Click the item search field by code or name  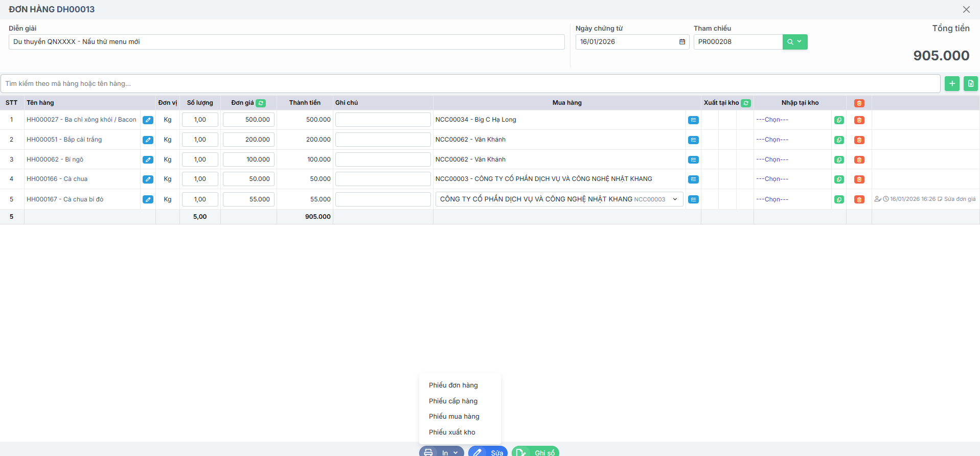pyautogui.click(x=470, y=83)
